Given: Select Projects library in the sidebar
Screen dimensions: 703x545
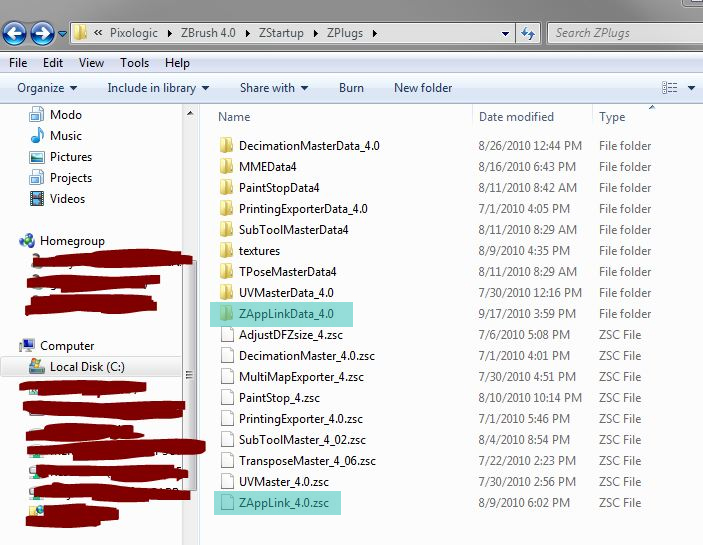Looking at the screenshot, I should (x=61, y=178).
